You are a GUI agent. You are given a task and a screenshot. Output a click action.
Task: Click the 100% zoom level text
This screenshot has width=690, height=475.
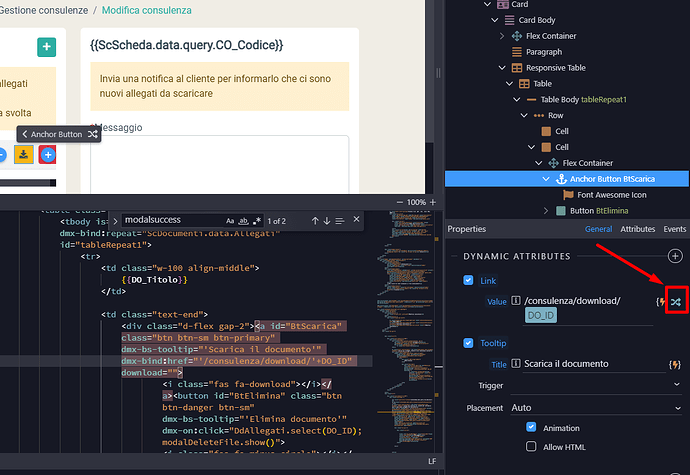pyautogui.click(x=416, y=203)
